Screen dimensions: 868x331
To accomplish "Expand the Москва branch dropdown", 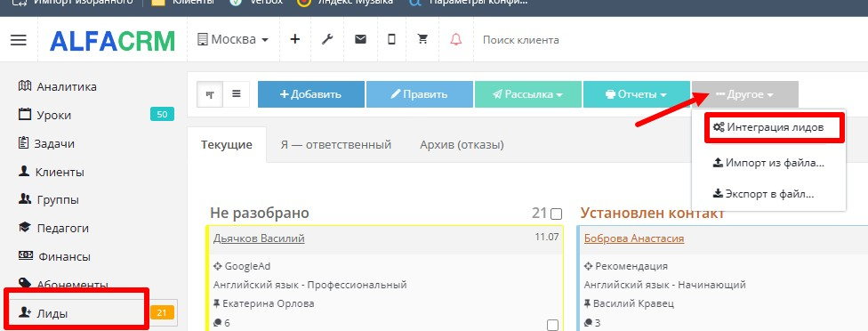I will pyautogui.click(x=233, y=40).
